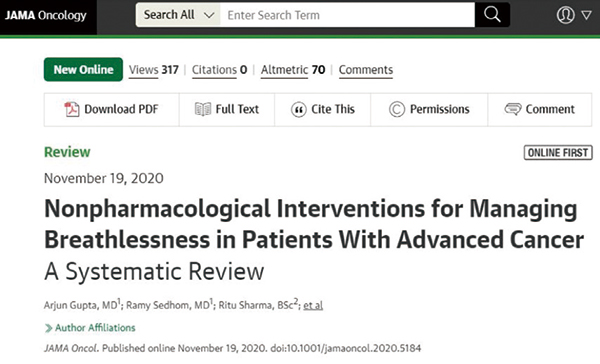Open the Search All dropdown
This screenshot has height=364, width=600.
tap(178, 15)
